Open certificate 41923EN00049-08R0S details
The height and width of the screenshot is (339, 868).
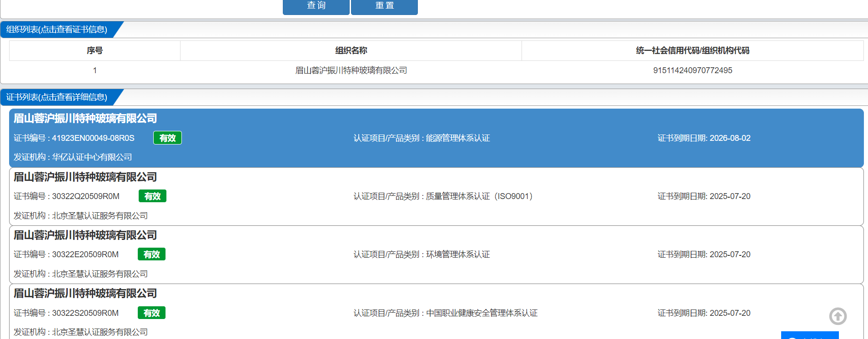[x=436, y=138]
